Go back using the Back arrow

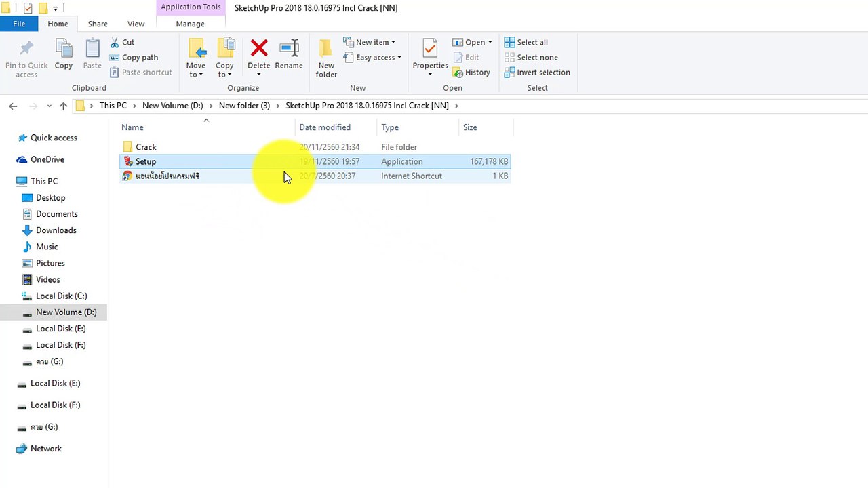click(13, 106)
